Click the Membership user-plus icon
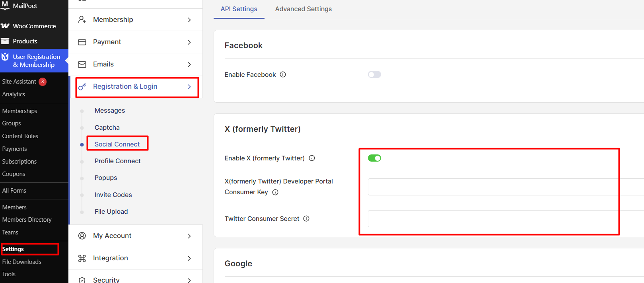The width and height of the screenshot is (644, 283). pyautogui.click(x=82, y=20)
